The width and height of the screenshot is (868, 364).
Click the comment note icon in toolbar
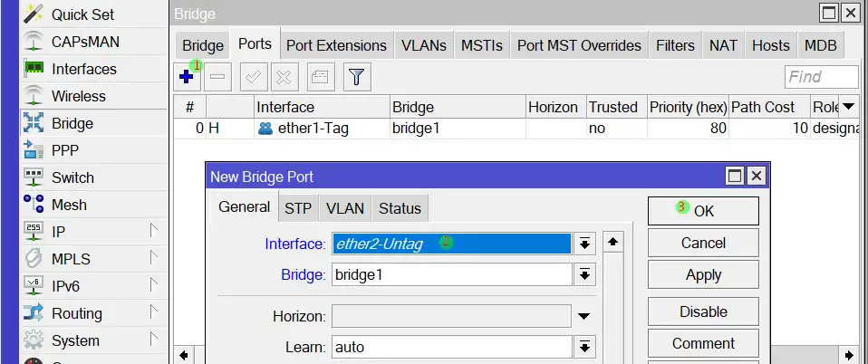[x=321, y=77]
